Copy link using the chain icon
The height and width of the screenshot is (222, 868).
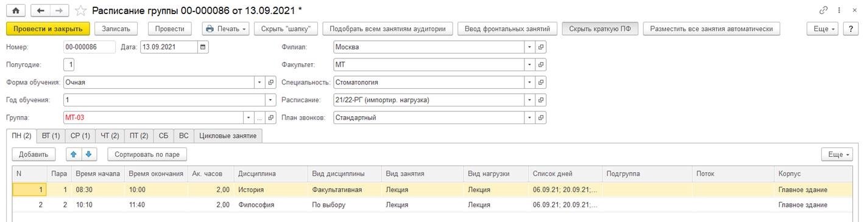(824, 10)
